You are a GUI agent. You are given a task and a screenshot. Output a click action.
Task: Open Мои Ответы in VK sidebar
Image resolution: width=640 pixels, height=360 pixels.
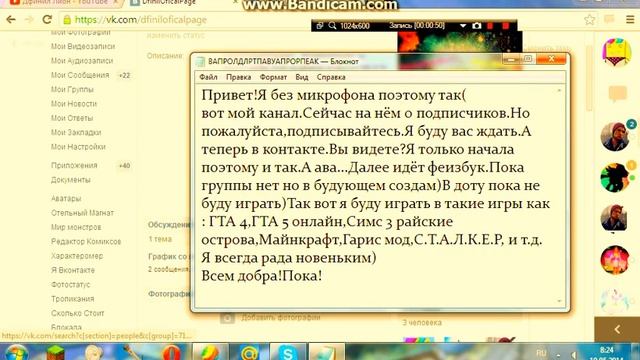tap(72, 118)
